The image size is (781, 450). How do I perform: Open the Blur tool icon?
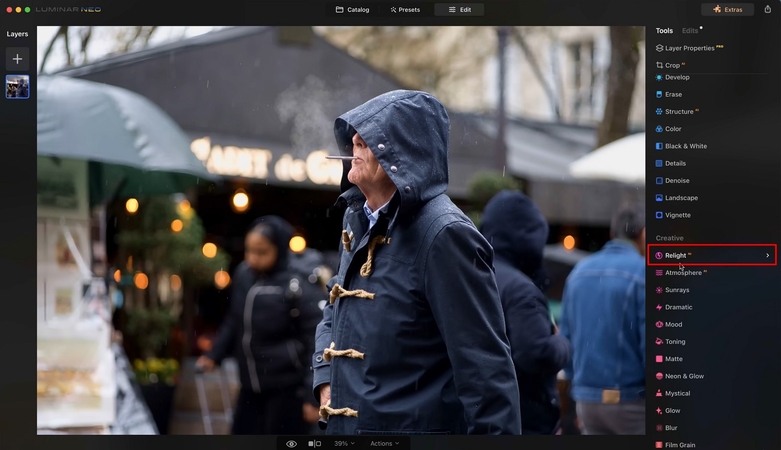(x=659, y=428)
